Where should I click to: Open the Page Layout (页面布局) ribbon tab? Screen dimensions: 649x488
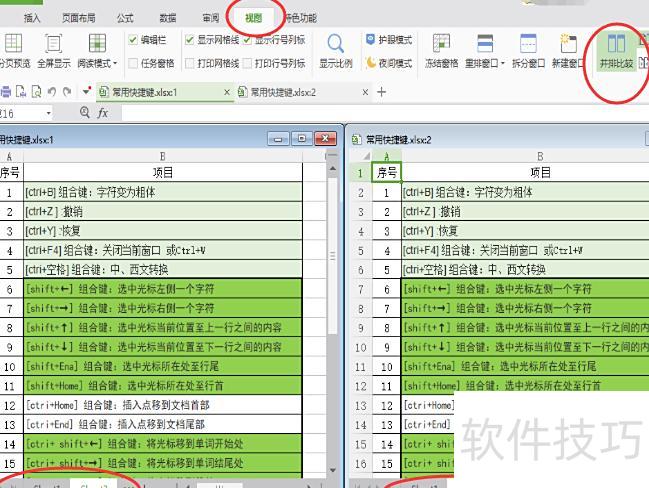[79, 18]
